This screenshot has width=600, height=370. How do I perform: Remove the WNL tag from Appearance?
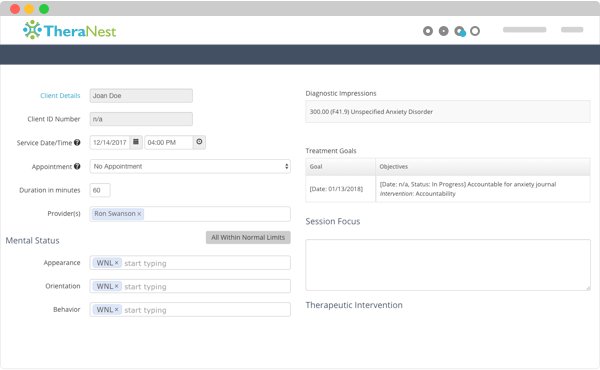(x=117, y=263)
